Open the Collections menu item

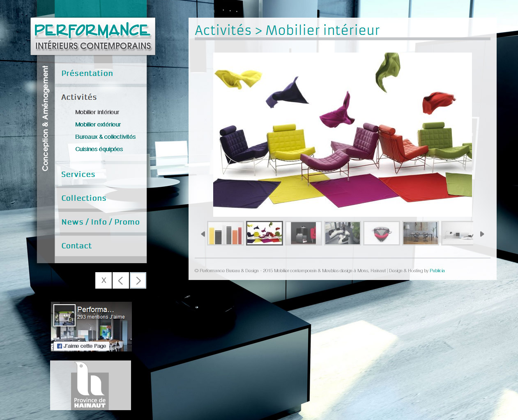pos(84,198)
